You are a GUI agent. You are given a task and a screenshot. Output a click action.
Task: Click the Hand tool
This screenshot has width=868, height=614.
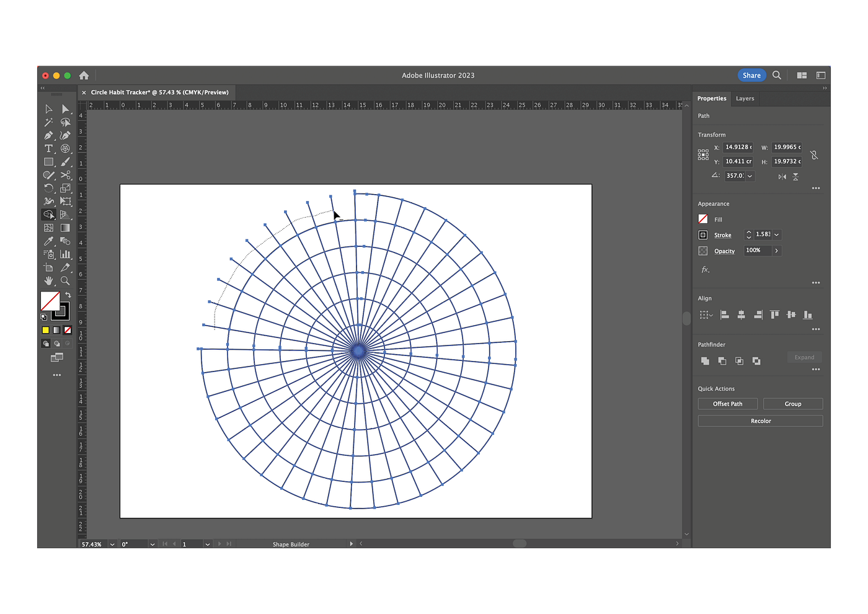tap(48, 281)
